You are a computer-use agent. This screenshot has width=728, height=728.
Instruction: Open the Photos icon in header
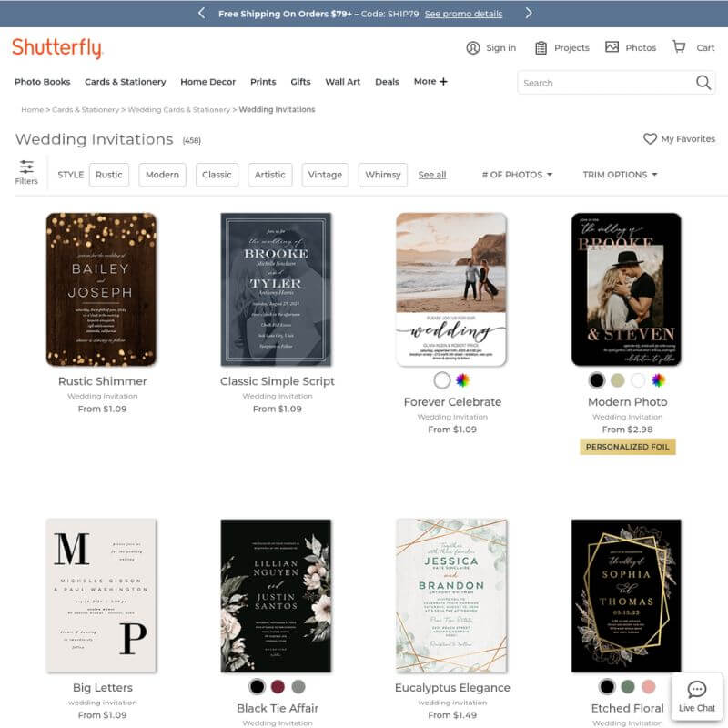click(612, 47)
